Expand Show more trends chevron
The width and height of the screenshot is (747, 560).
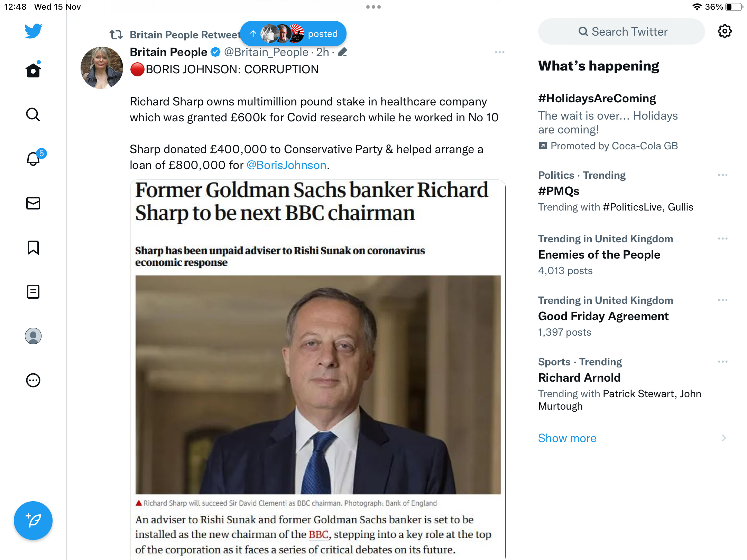click(724, 438)
